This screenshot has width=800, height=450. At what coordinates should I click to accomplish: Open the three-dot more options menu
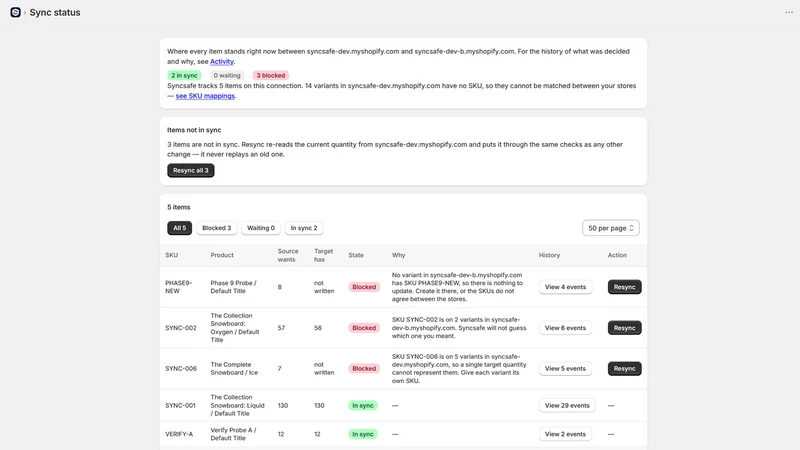789,12
